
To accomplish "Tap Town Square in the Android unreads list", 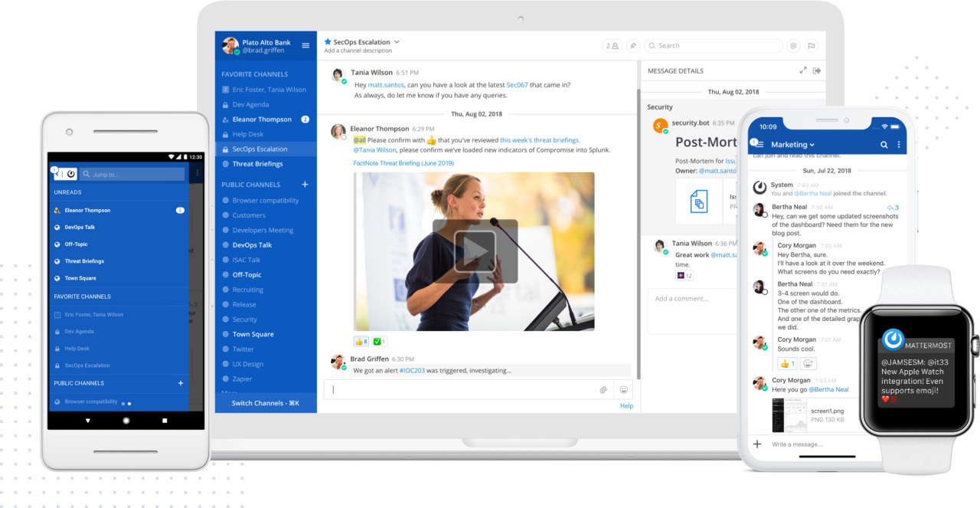I will pyautogui.click(x=80, y=278).
